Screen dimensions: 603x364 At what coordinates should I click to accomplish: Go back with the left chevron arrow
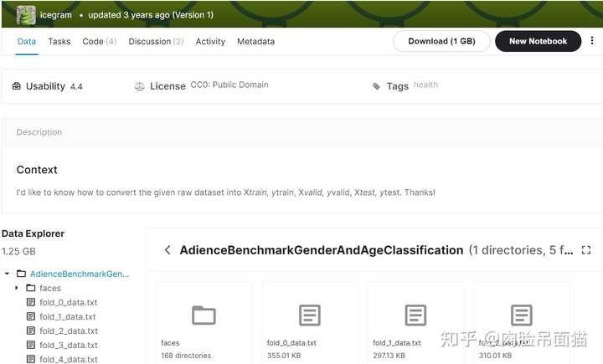pos(167,250)
